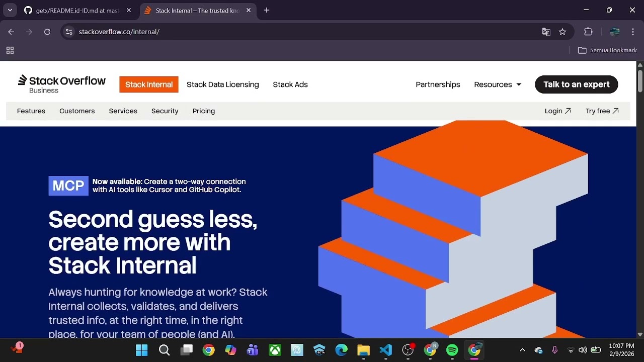Bookmark this page with the star icon
The width and height of the screenshot is (644, 362).
click(x=562, y=32)
